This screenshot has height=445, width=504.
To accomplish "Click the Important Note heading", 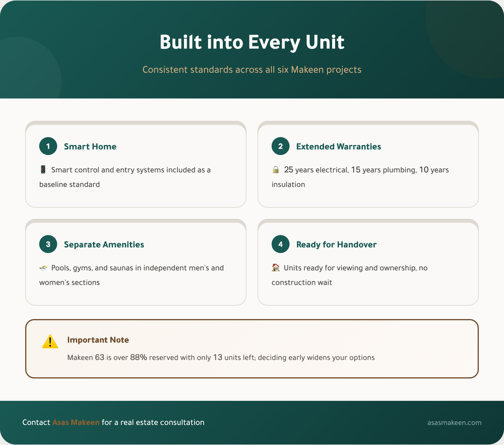I will click(x=98, y=340).
